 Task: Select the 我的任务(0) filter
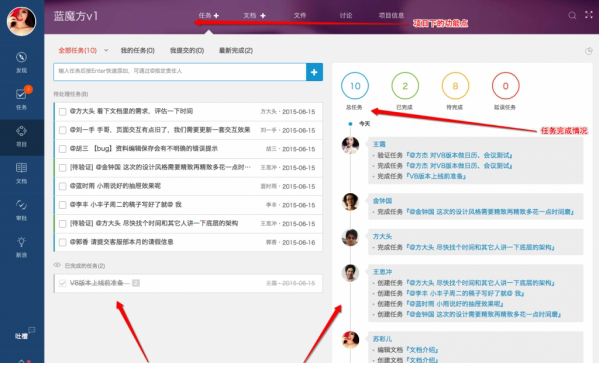point(138,50)
